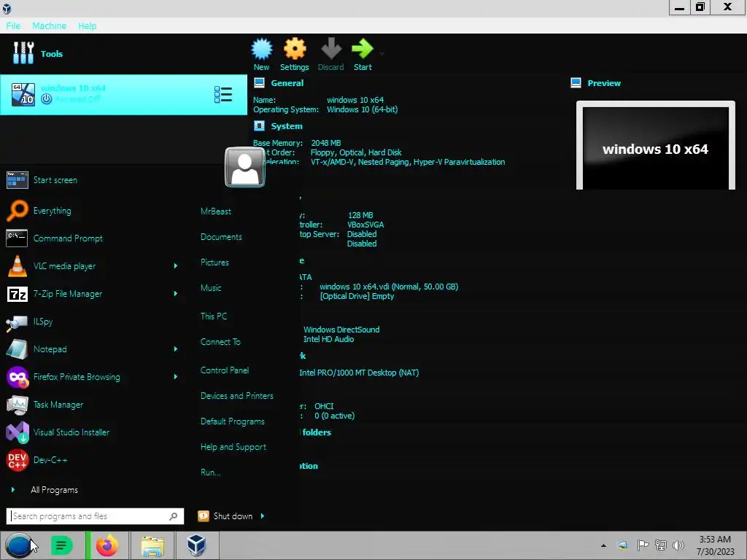Click Connect To
The image size is (747, 560).
220,342
